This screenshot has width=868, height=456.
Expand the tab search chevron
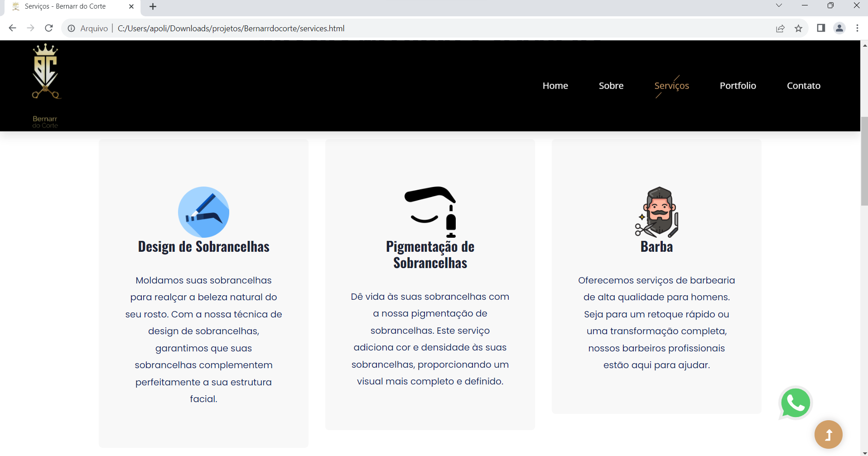(779, 5)
